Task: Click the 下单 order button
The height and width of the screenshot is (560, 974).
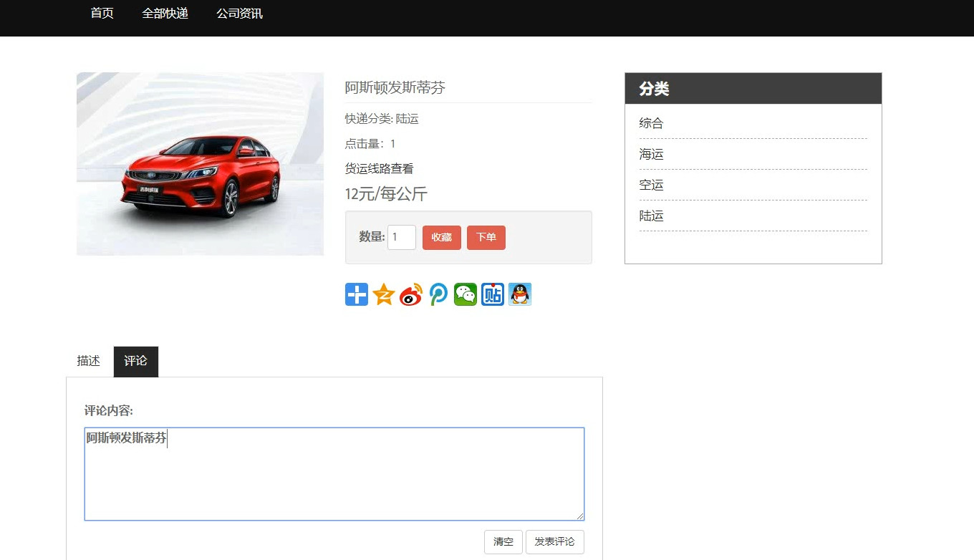Action: [486, 238]
